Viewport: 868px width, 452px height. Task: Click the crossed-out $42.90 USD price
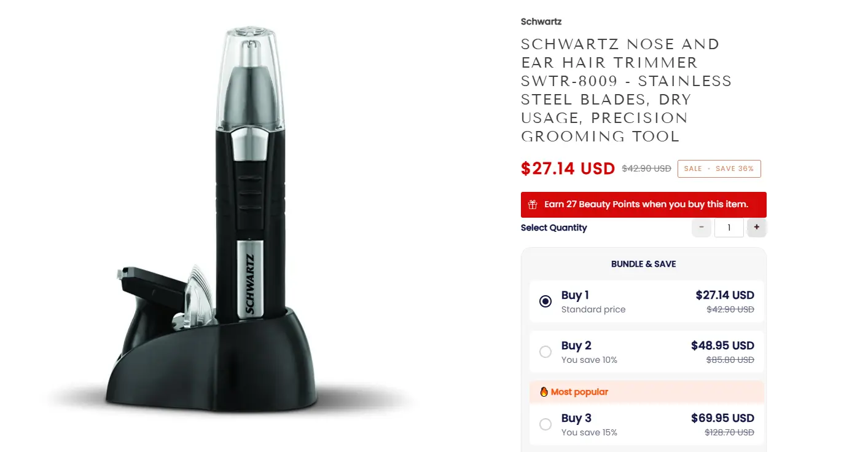[x=646, y=168]
